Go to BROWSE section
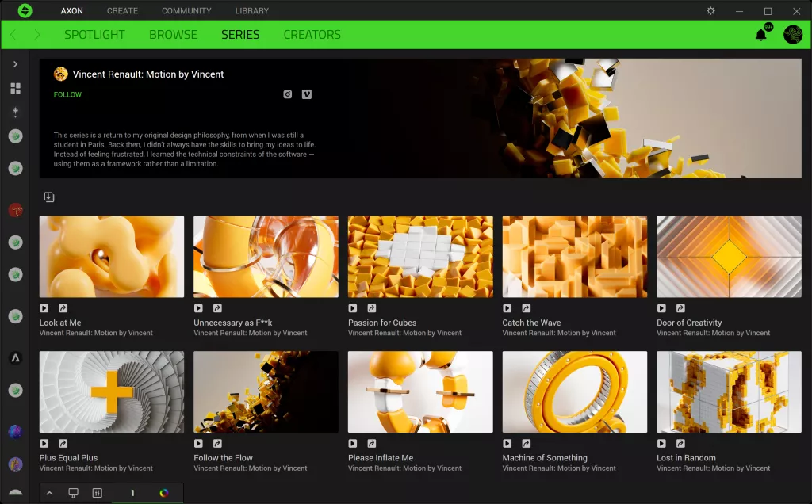 [173, 35]
